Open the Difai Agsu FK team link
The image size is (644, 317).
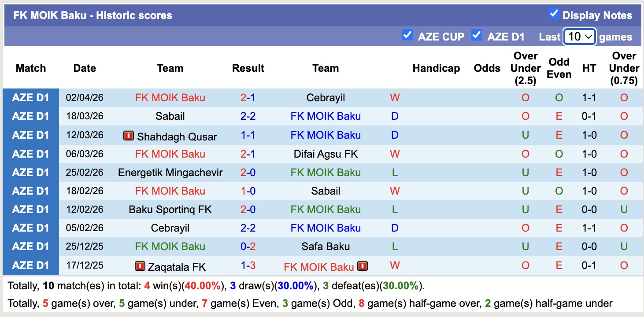[326, 154]
